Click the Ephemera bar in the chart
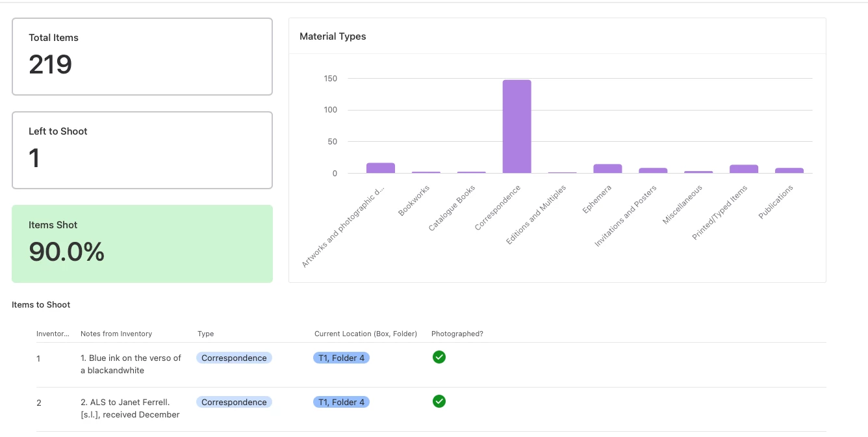 point(607,168)
